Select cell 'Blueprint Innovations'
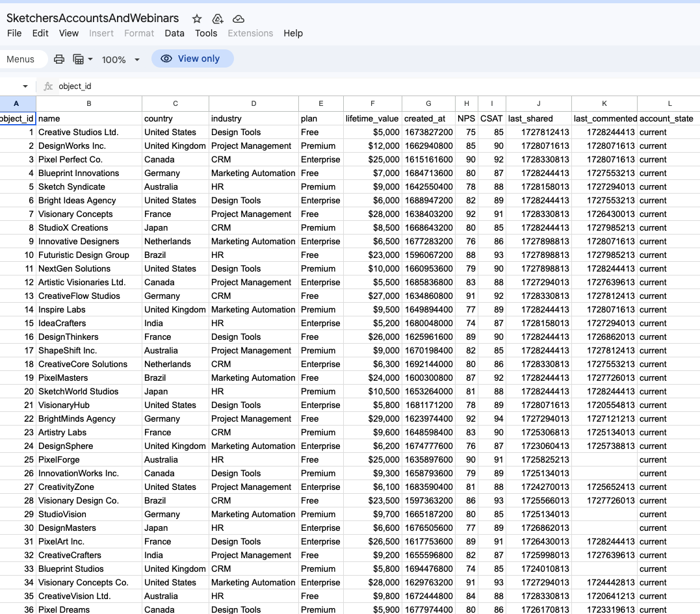The height and width of the screenshot is (614, 700). pyautogui.click(x=89, y=173)
